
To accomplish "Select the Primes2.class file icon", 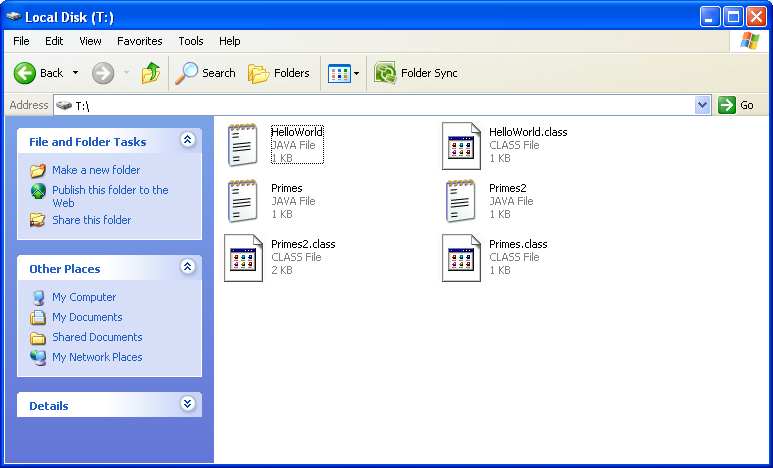I will click(x=243, y=257).
